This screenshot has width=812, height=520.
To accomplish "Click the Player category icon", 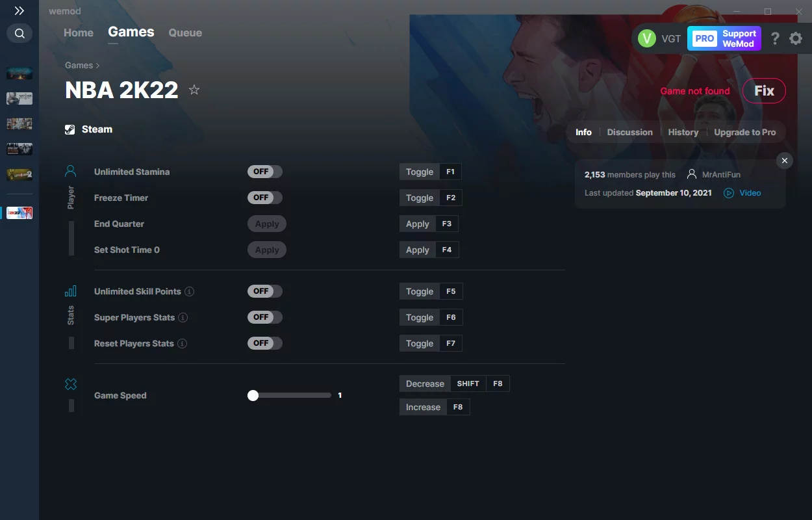I will [x=71, y=172].
